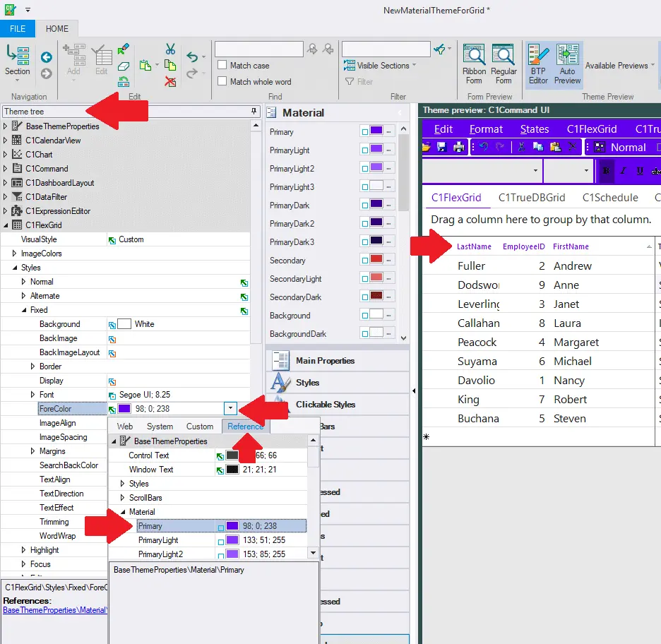Click the eraser icon in Edit group
Image resolution: width=661 pixels, height=644 pixels.
pos(123,66)
